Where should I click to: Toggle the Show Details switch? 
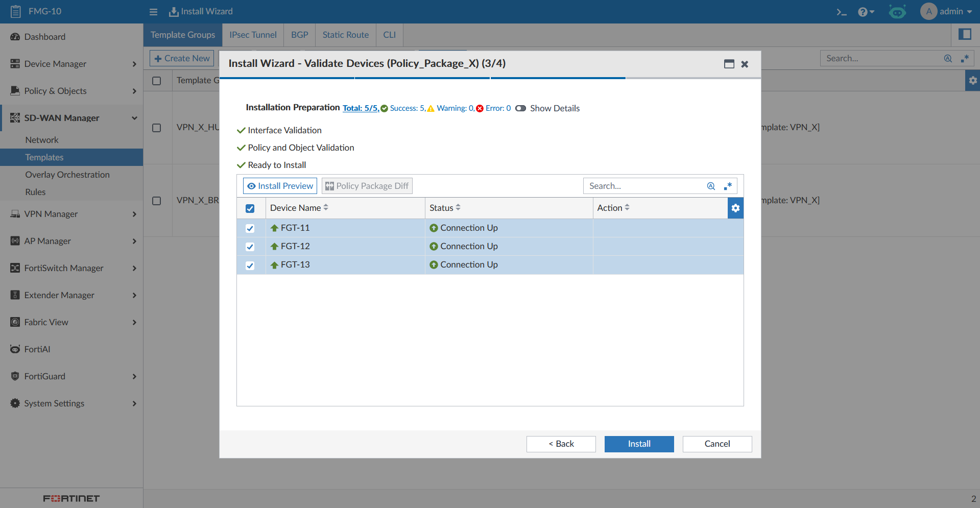click(520, 108)
